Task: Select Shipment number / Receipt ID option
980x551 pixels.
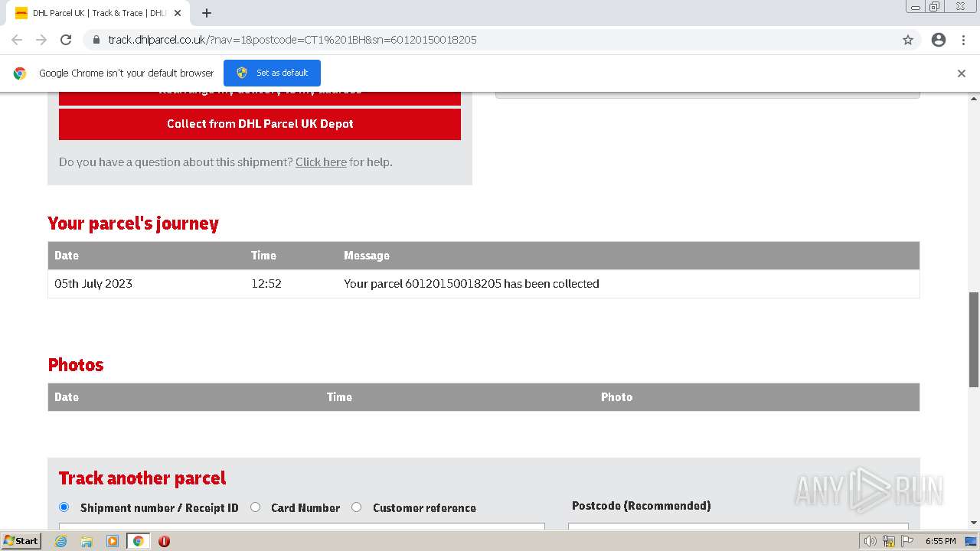Action: (x=64, y=507)
